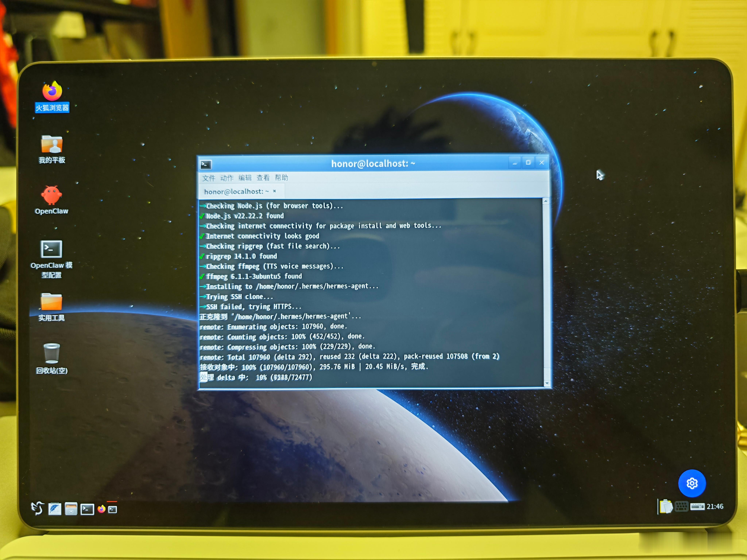The image size is (747, 560).
Task: Open the 动作 menu in terminal
Action: pyautogui.click(x=227, y=178)
